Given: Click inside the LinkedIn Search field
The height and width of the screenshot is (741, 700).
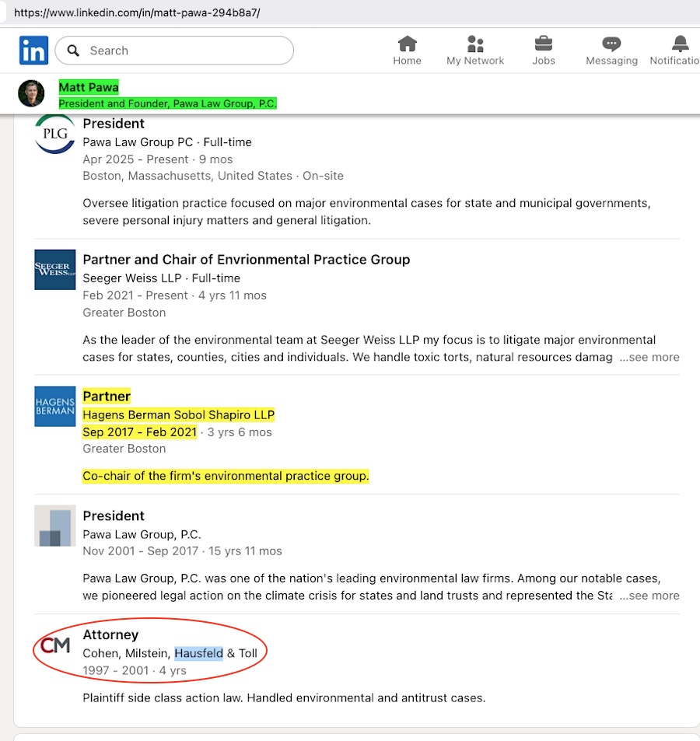Looking at the screenshot, I should coord(187,51).
